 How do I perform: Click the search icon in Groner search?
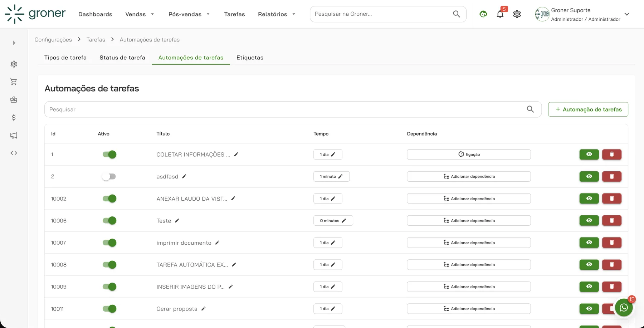(457, 14)
